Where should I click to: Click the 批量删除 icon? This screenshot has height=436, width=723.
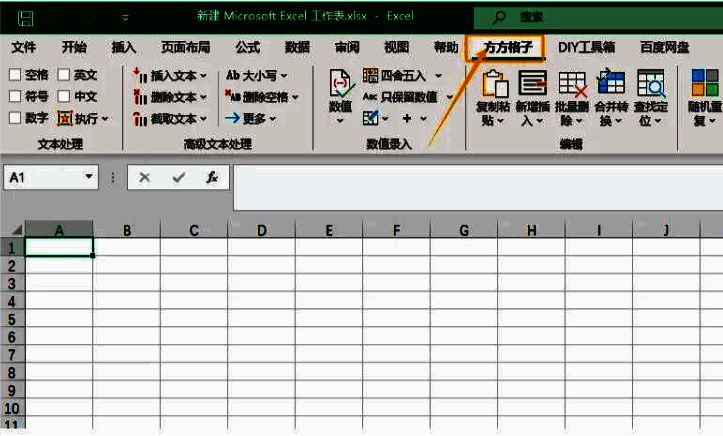tap(572, 84)
